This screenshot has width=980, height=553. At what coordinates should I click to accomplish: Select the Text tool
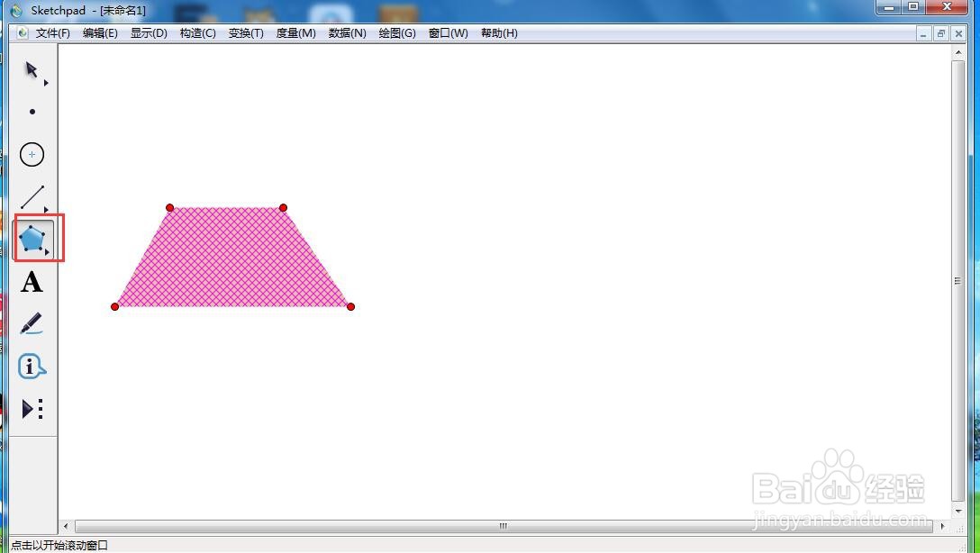tap(32, 282)
